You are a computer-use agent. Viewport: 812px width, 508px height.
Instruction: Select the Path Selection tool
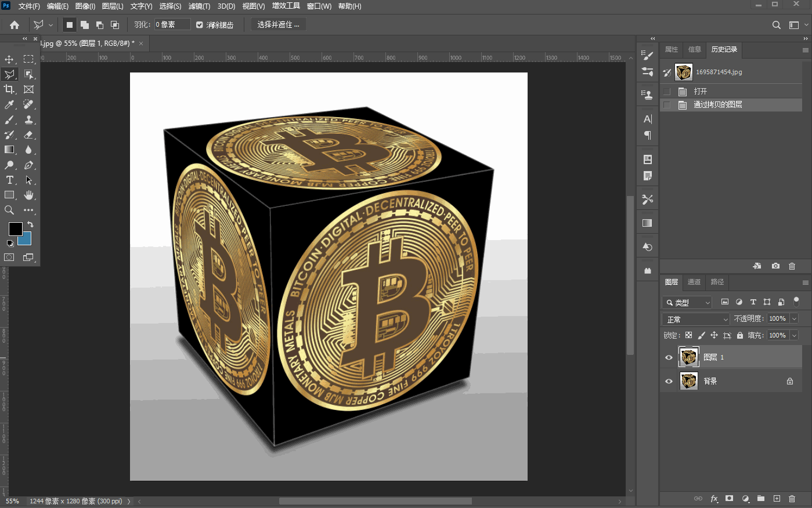(28, 180)
